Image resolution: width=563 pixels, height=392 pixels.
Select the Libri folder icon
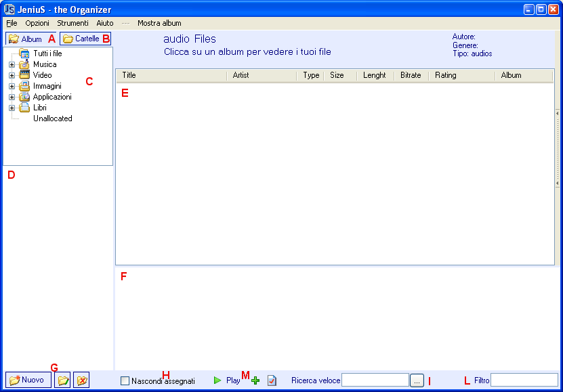pos(24,108)
